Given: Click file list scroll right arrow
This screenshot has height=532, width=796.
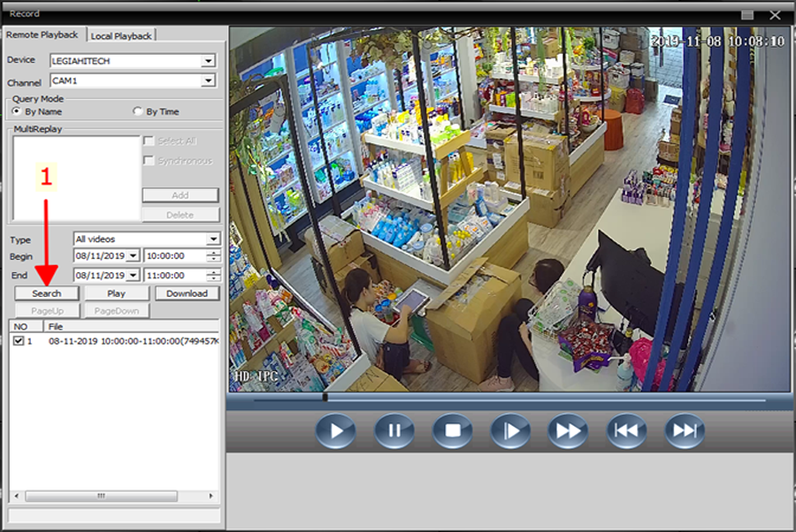Looking at the screenshot, I should click(211, 496).
